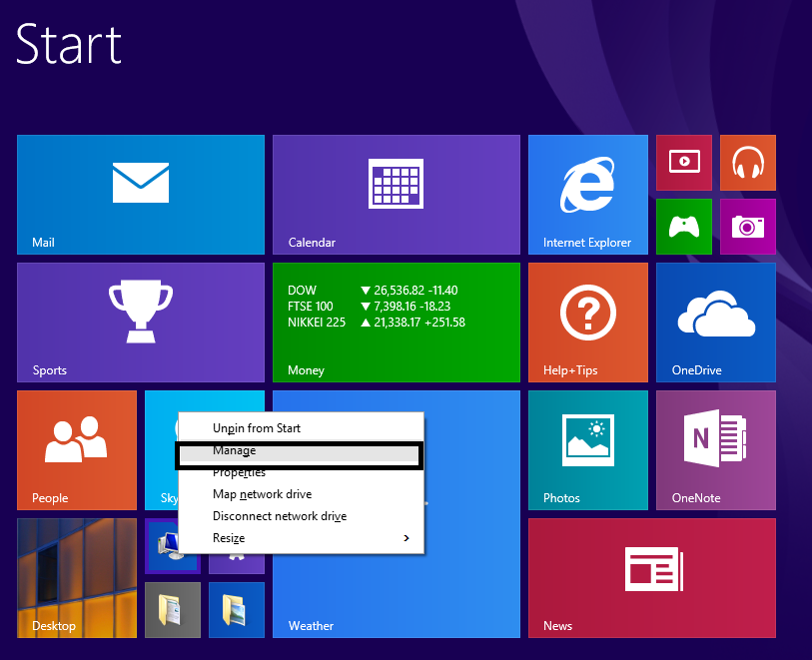Click the Resize menu entry
The height and width of the screenshot is (660, 812).
[x=301, y=538]
